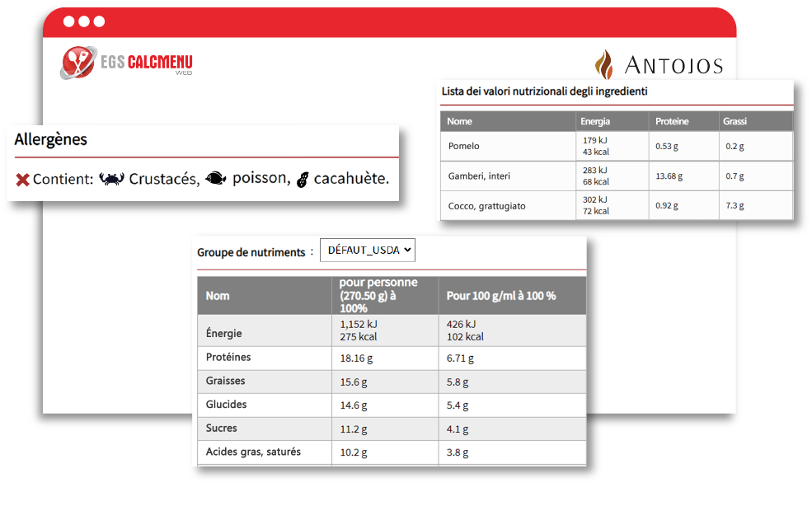Click the 426 kJ energy value
Viewport: 812px width, 520px height.
click(x=461, y=324)
